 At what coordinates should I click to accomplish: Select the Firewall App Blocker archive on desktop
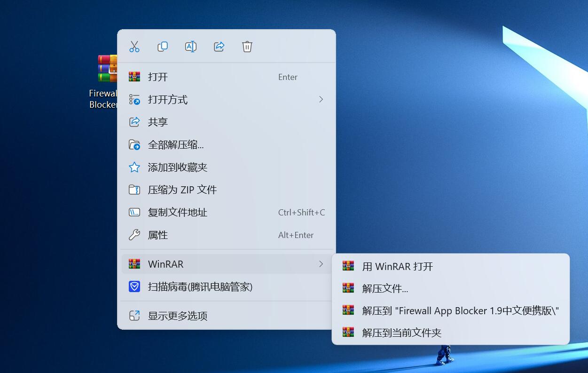[x=106, y=70]
